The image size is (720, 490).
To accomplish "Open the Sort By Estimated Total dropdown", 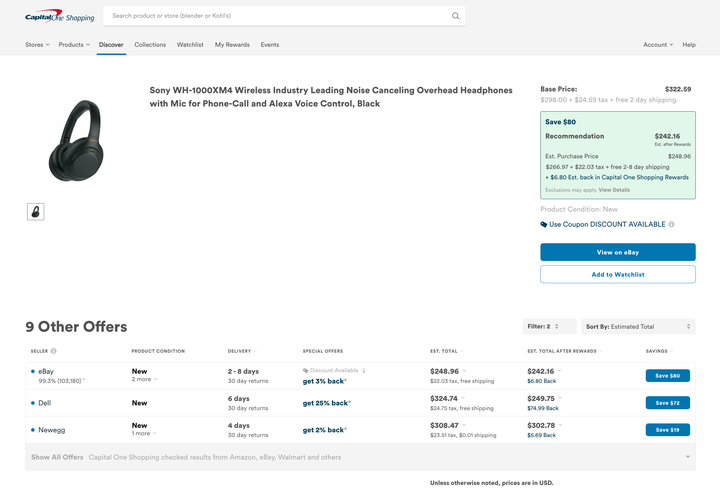I will tap(638, 327).
